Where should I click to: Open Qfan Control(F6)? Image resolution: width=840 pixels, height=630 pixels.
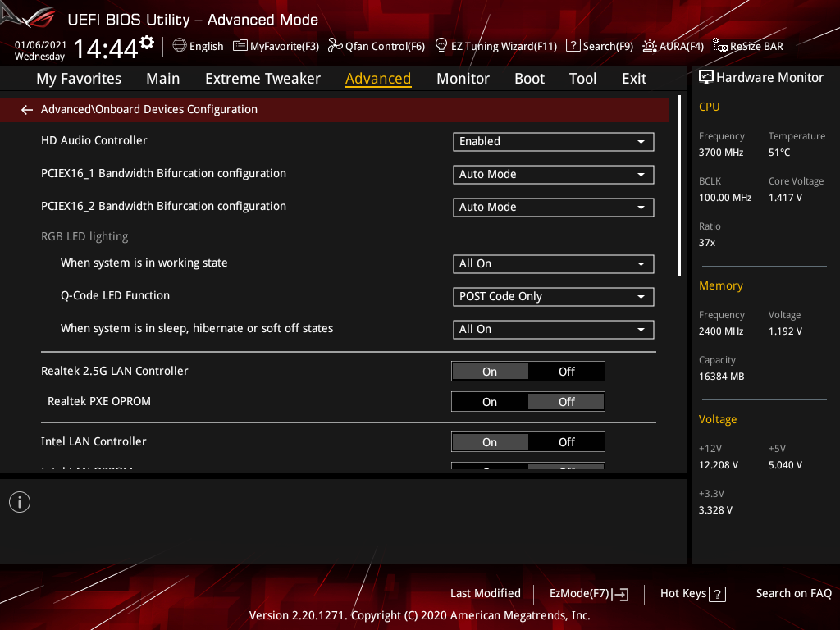point(377,46)
